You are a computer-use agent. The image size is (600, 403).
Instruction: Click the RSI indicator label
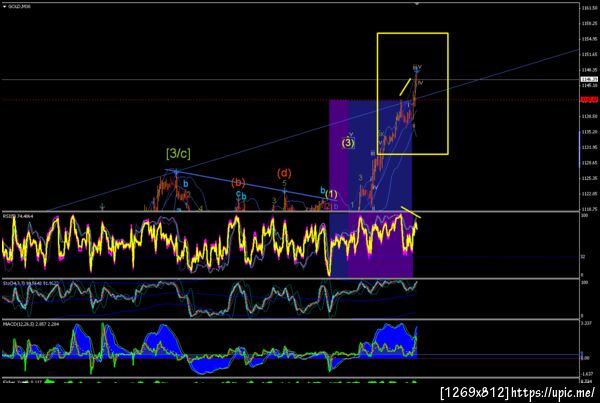[x=18, y=216]
